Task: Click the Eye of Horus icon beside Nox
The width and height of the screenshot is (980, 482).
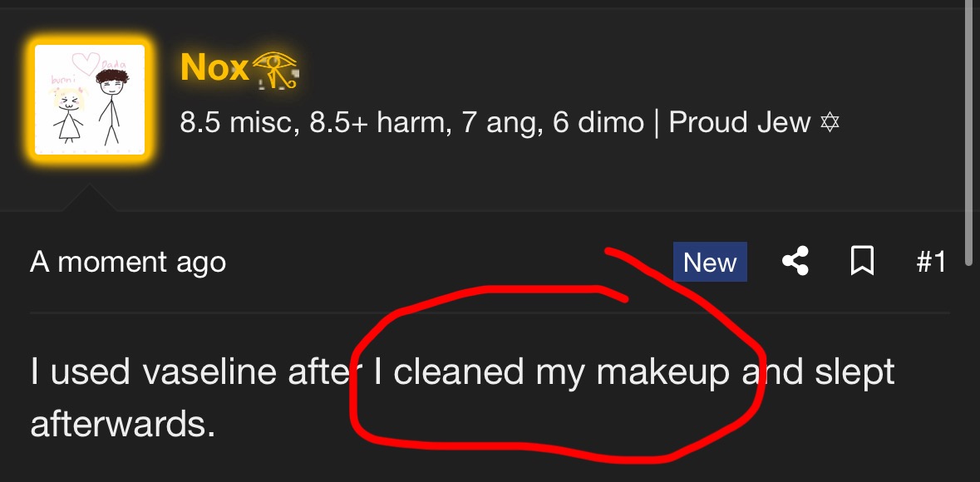Action: [275, 71]
